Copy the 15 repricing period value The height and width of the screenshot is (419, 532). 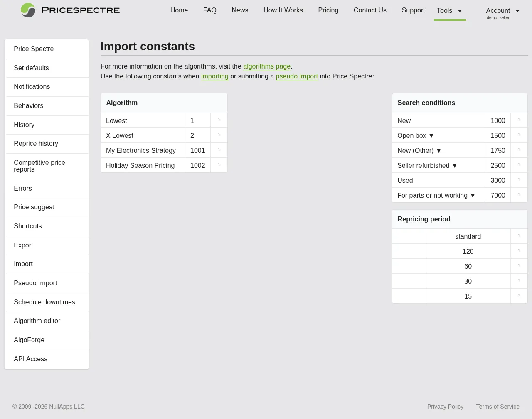pyautogui.click(x=519, y=296)
